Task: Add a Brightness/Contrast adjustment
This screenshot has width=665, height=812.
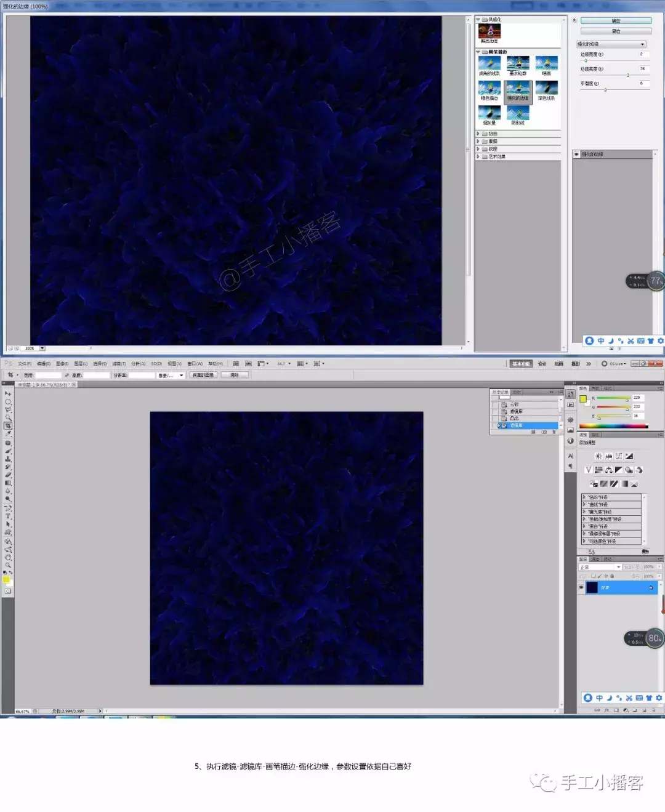Action: (x=598, y=456)
